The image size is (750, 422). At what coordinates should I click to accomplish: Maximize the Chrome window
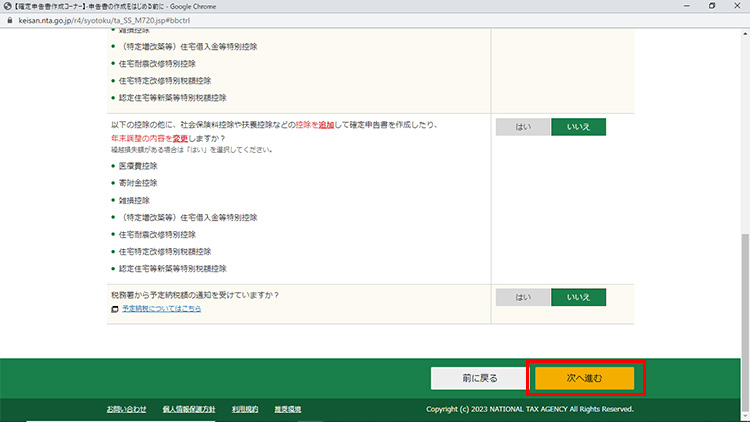pos(711,5)
